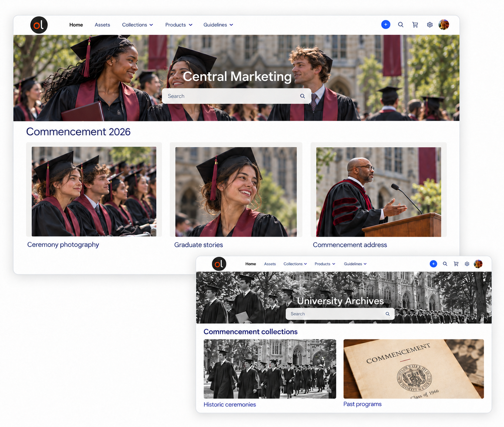The height and width of the screenshot is (427, 504).
Task: Open the Ceremony photography link
Action: tap(63, 245)
